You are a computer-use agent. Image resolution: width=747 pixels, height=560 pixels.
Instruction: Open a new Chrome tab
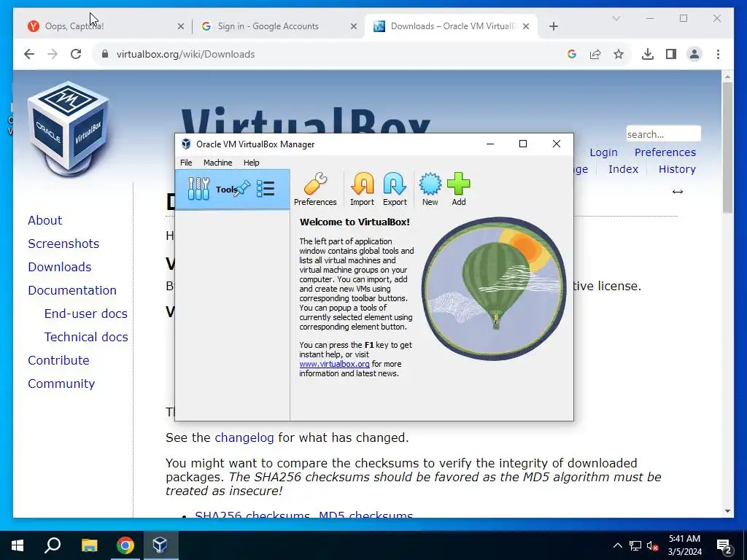553,26
